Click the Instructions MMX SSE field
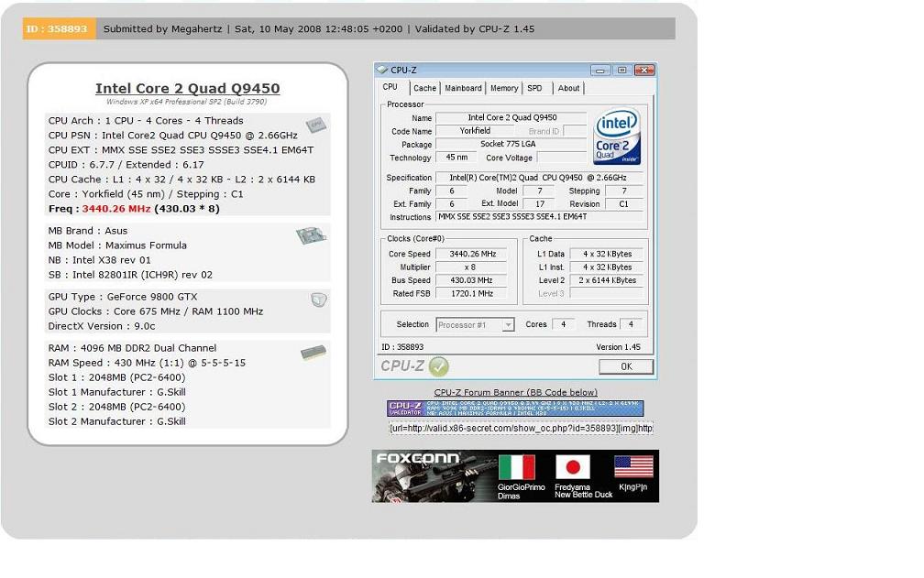The width and height of the screenshot is (924, 578). point(540,216)
